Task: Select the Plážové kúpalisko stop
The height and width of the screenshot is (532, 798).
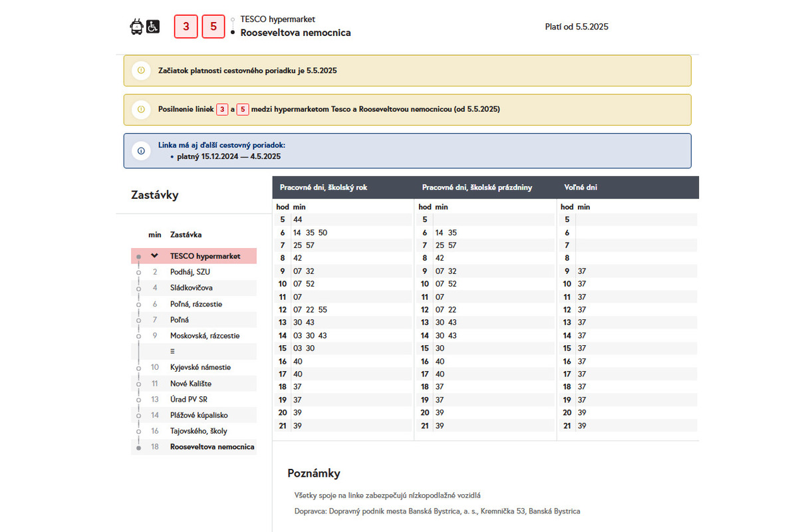Action: [199, 415]
